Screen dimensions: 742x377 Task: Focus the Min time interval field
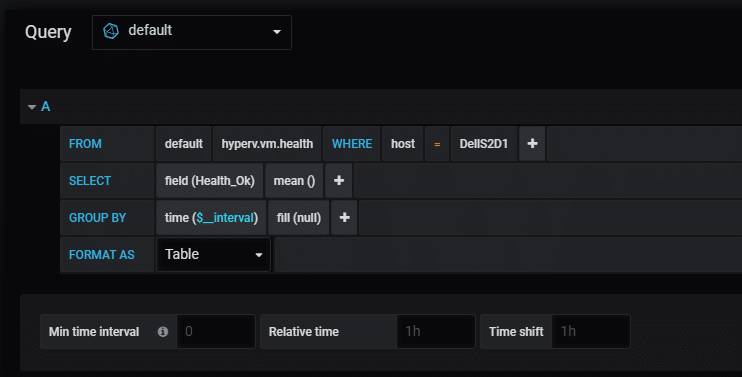216,332
